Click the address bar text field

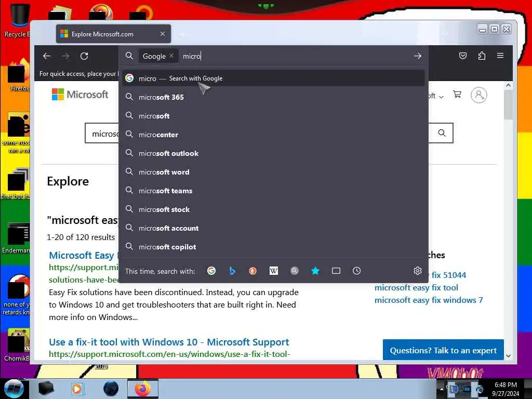tap(295, 56)
